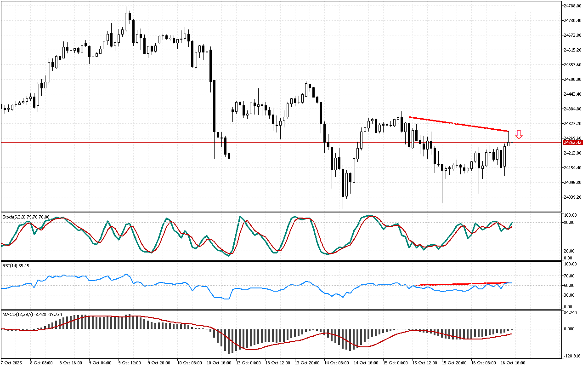Click the Stoch(5,3,3) indicator label
The image size is (588, 368).
tap(26, 216)
